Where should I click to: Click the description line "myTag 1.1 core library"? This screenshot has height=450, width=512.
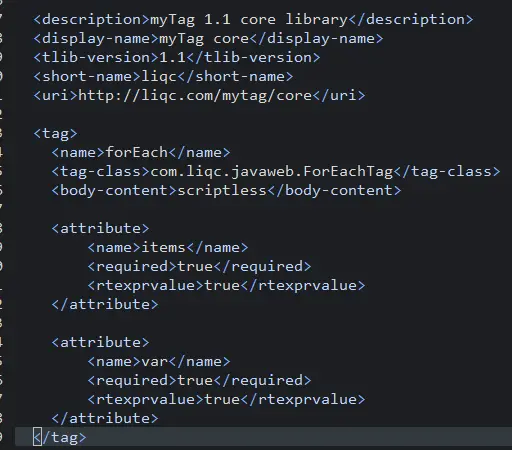coord(253,19)
